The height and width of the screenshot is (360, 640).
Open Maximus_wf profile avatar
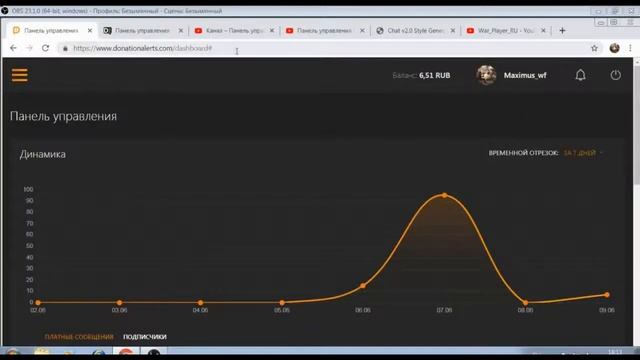click(486, 75)
